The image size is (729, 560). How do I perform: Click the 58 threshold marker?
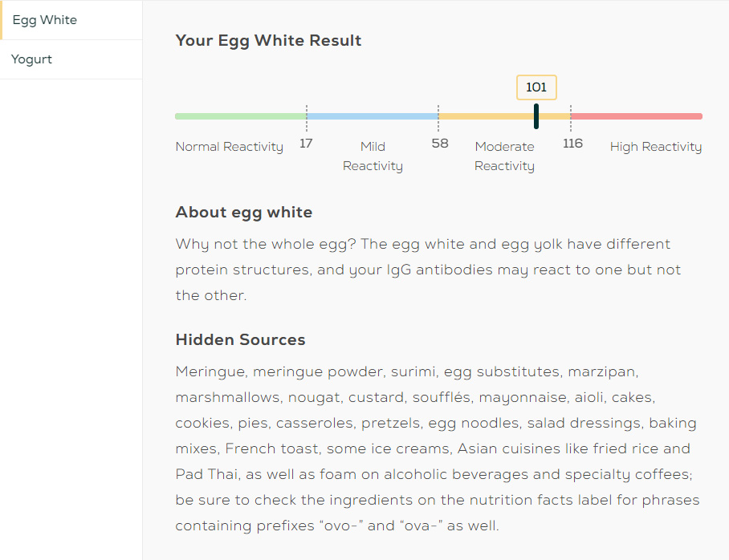[439, 144]
